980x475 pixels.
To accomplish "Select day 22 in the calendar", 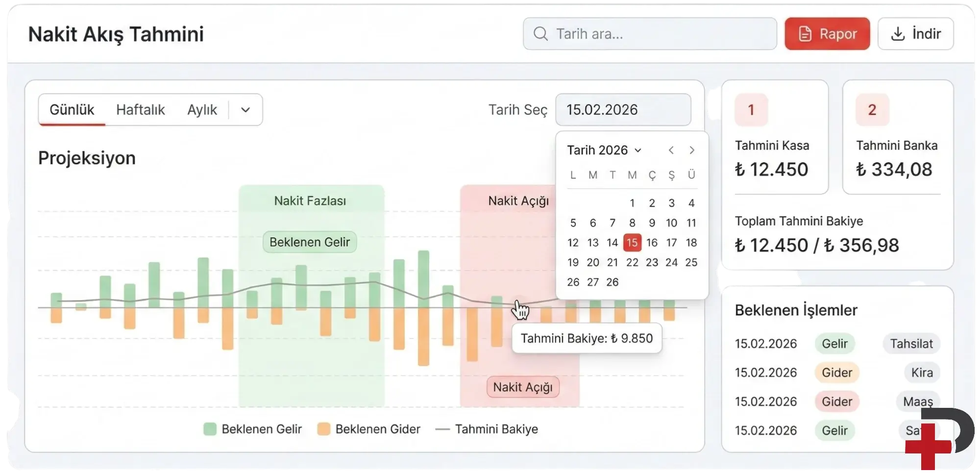I will (632, 263).
